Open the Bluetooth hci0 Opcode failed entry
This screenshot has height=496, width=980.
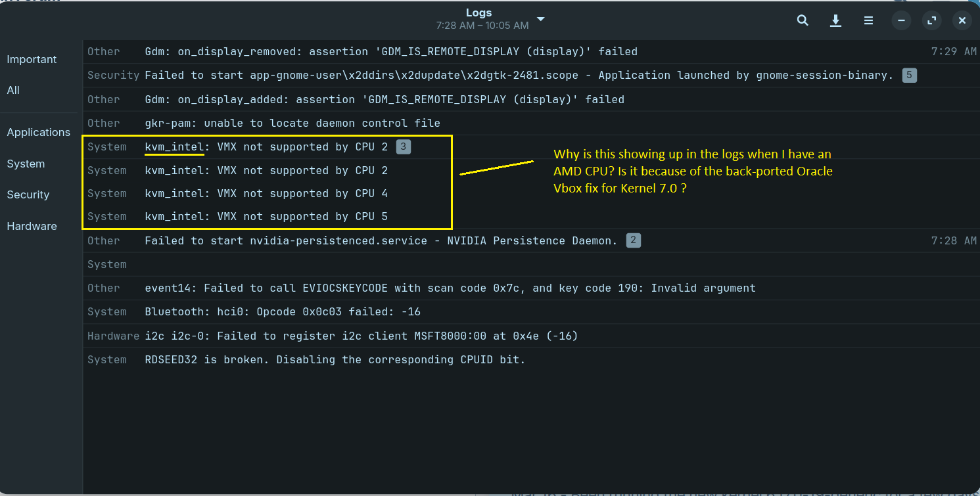pos(531,311)
